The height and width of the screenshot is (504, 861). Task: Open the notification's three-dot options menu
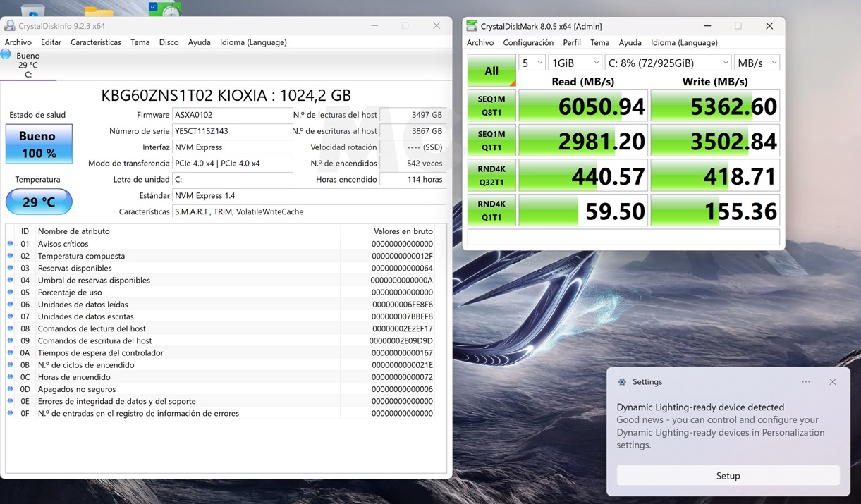[805, 382]
